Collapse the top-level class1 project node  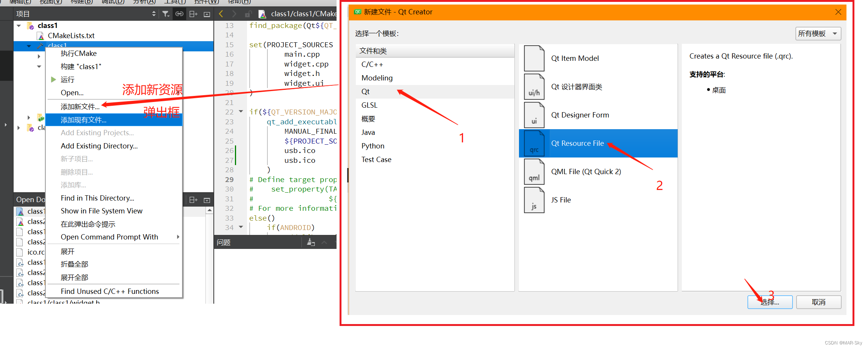(x=19, y=26)
